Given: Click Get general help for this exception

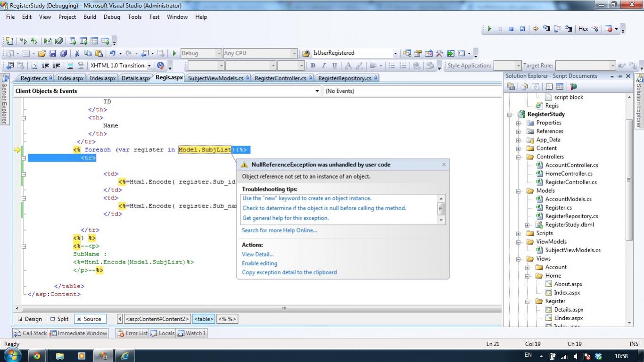Looking at the screenshot, I should point(285,218).
